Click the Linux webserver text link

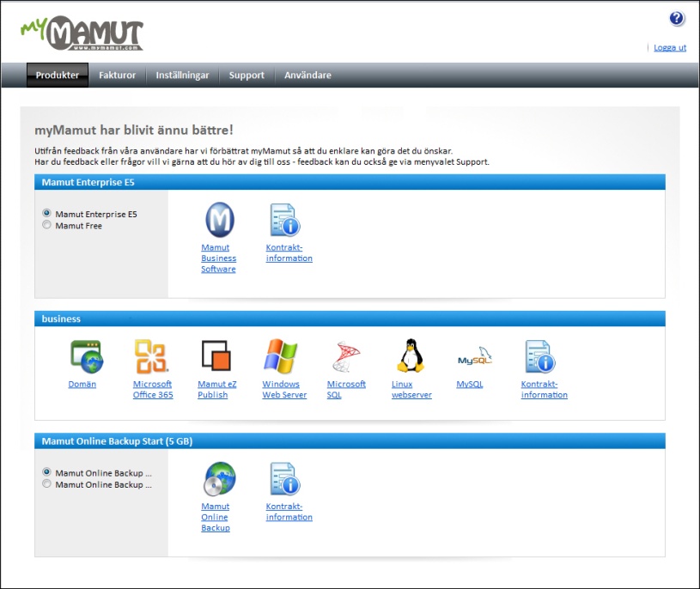[x=411, y=389]
